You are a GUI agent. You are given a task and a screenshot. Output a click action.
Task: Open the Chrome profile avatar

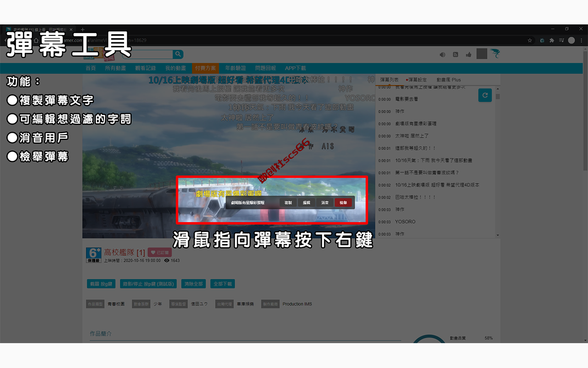[571, 40]
